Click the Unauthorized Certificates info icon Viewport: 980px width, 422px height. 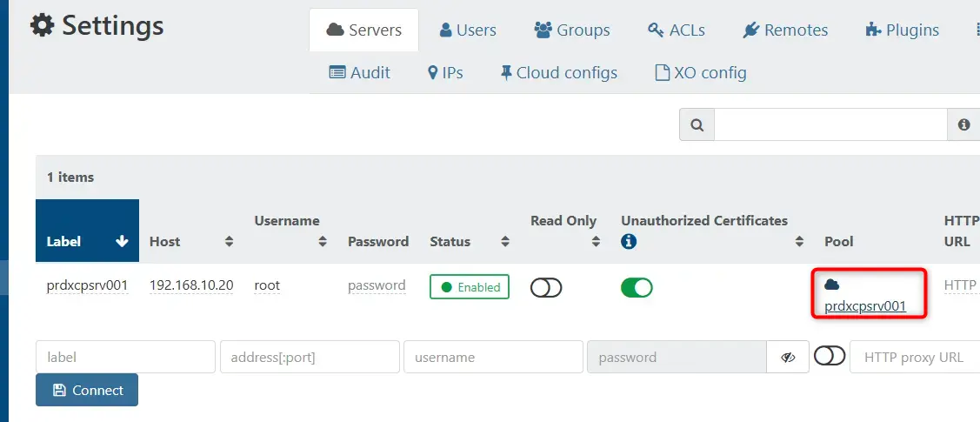click(629, 241)
